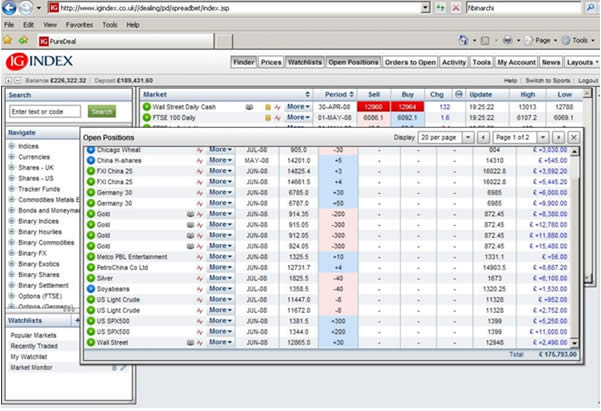Go to previous page of Open Positions
The height and width of the screenshot is (411, 601).
click(483, 136)
